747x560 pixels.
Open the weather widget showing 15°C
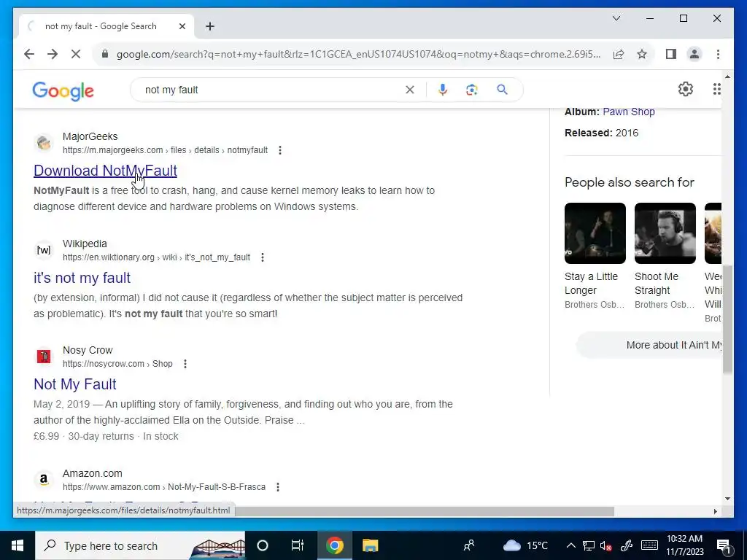point(525,545)
